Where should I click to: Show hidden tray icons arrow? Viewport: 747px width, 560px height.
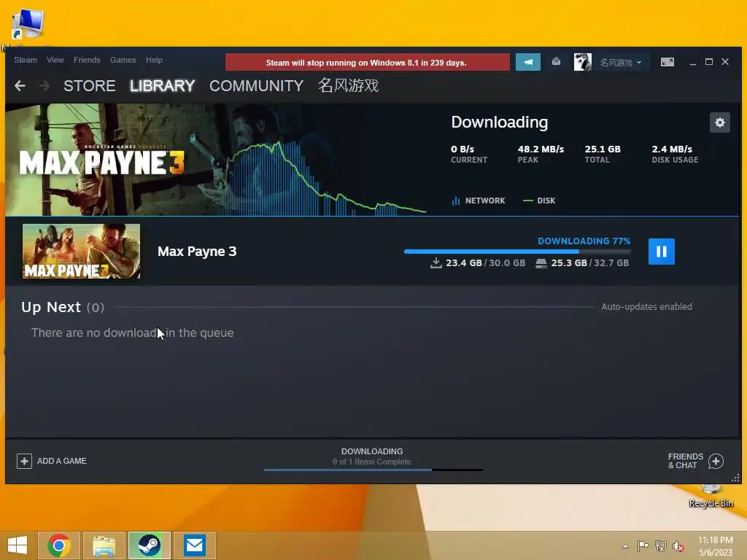coord(625,546)
